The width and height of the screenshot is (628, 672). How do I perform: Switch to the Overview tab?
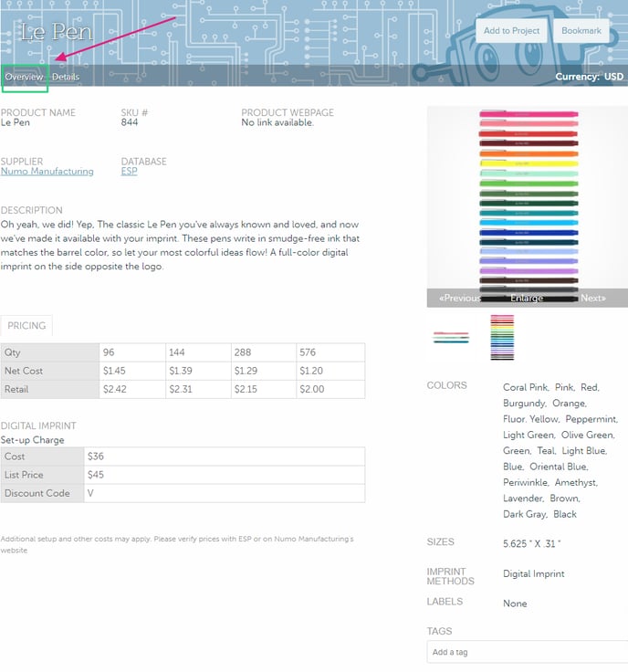(x=25, y=78)
